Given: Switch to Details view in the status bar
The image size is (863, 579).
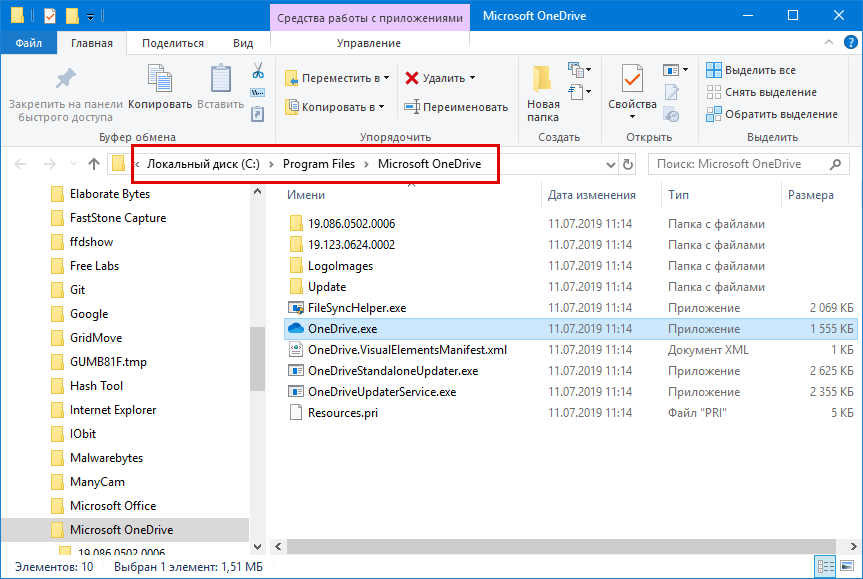Looking at the screenshot, I should (826, 566).
